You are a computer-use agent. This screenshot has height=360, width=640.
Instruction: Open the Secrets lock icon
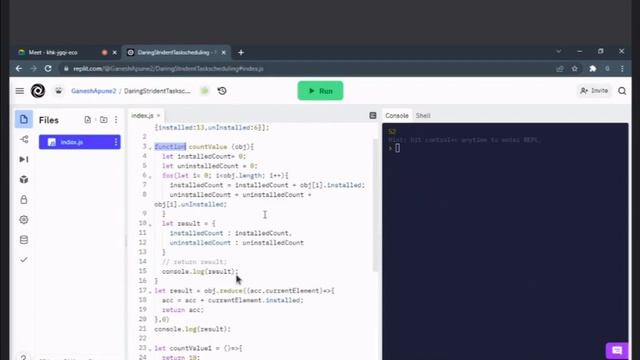(24, 199)
